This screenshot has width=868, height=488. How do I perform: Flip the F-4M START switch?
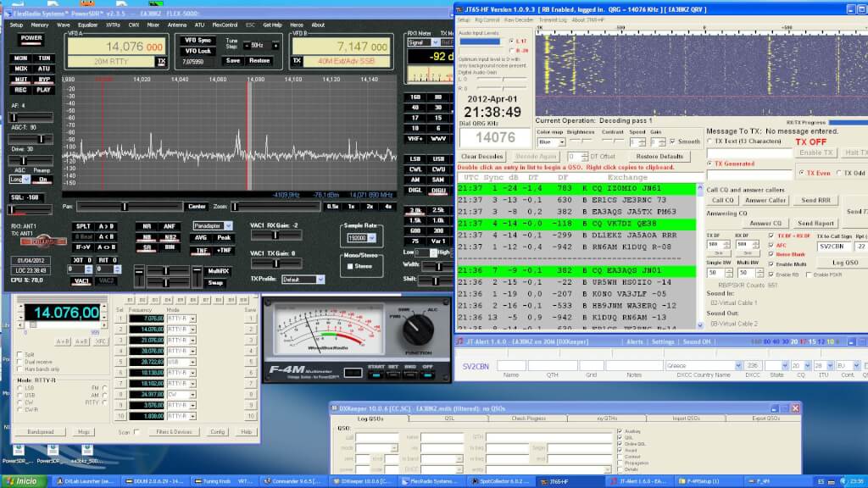click(376, 374)
